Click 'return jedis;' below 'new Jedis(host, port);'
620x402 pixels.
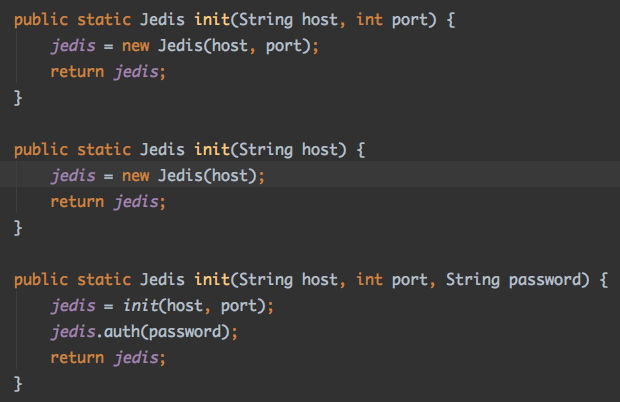click(108, 72)
